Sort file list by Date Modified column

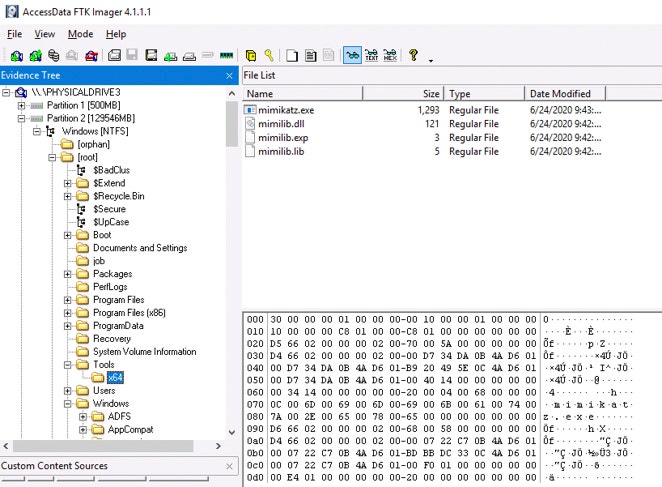[565, 94]
